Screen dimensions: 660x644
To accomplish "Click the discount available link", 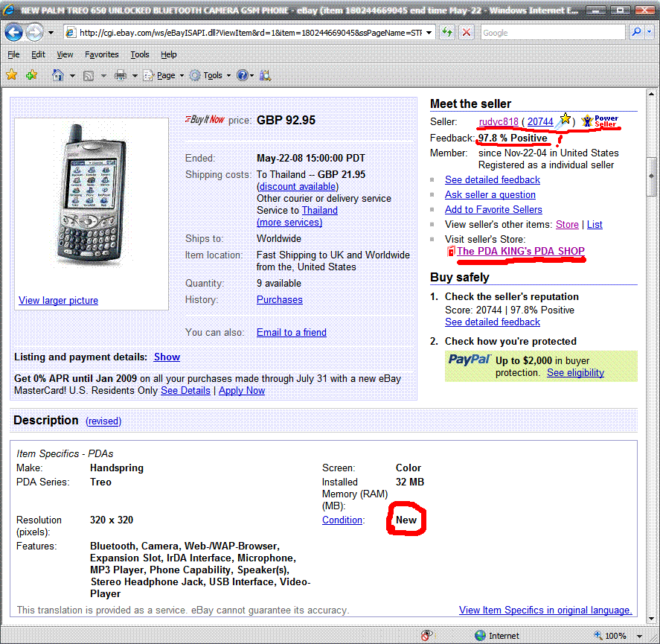I will coord(298,187).
